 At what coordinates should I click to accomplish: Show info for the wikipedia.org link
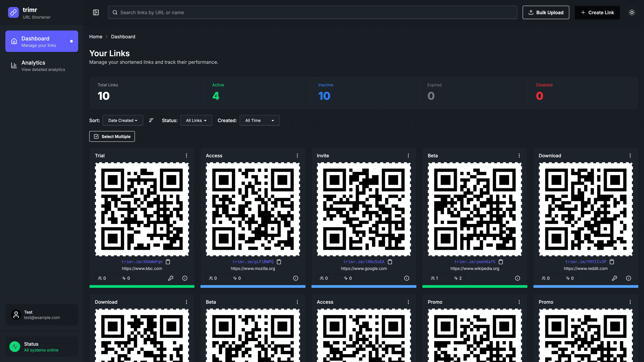[x=518, y=278]
